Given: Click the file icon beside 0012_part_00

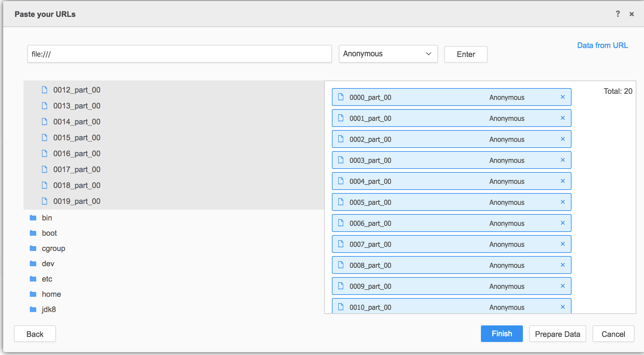Looking at the screenshot, I should pyautogui.click(x=45, y=90).
